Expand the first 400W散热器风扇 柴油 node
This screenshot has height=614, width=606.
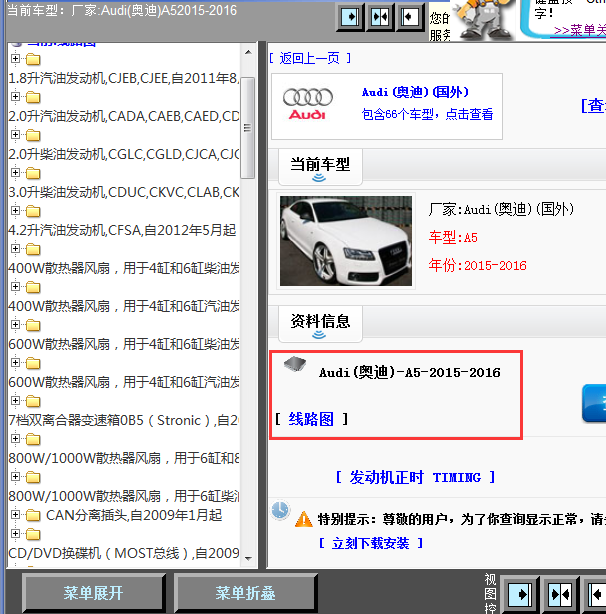click(x=15, y=249)
